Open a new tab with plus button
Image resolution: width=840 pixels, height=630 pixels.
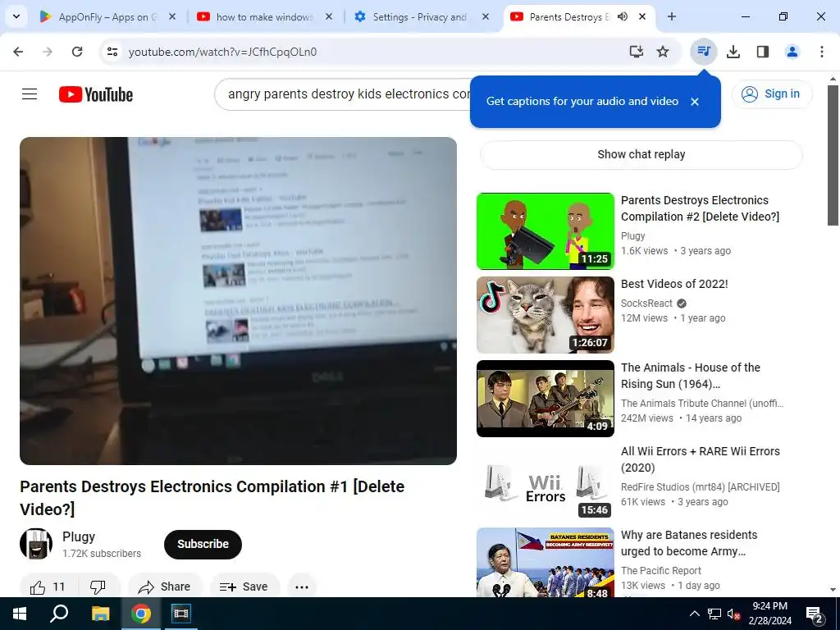tap(672, 16)
